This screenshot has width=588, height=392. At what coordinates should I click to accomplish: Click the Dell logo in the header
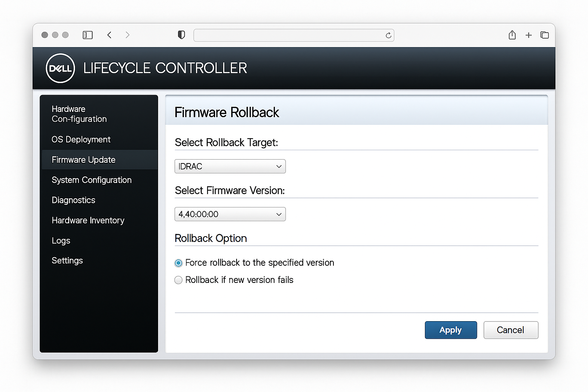[60, 68]
